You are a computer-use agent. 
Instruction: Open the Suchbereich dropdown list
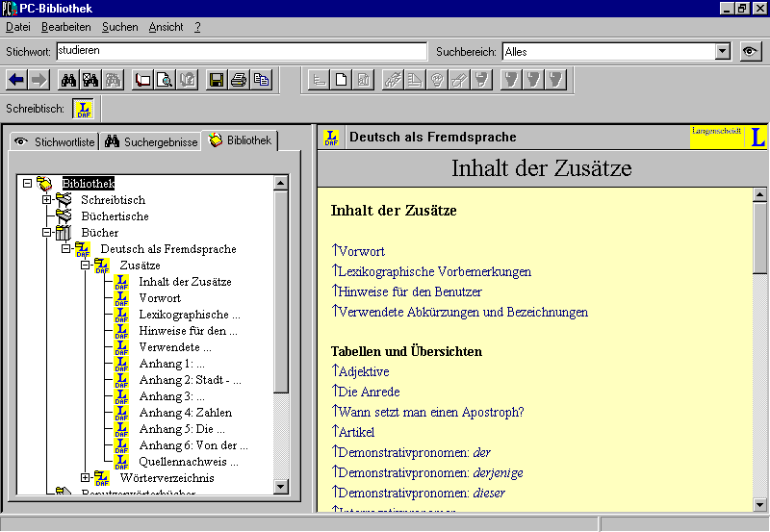[723, 52]
